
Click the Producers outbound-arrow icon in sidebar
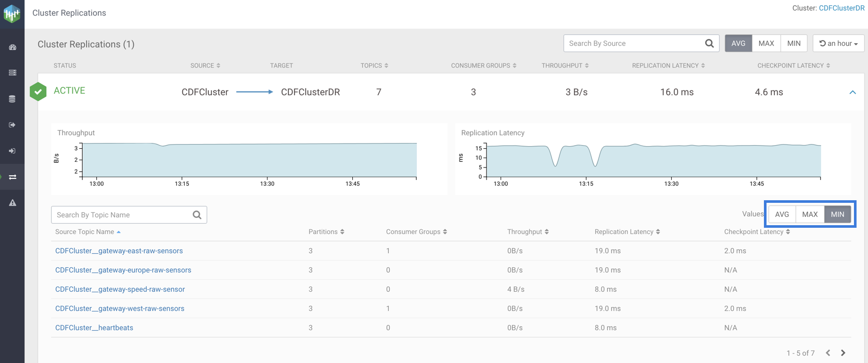[12, 125]
